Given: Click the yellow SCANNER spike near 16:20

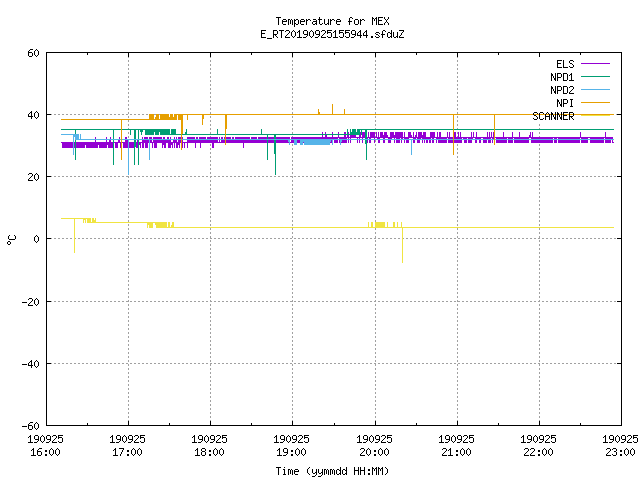Looking at the screenshot, I should pos(74,236).
